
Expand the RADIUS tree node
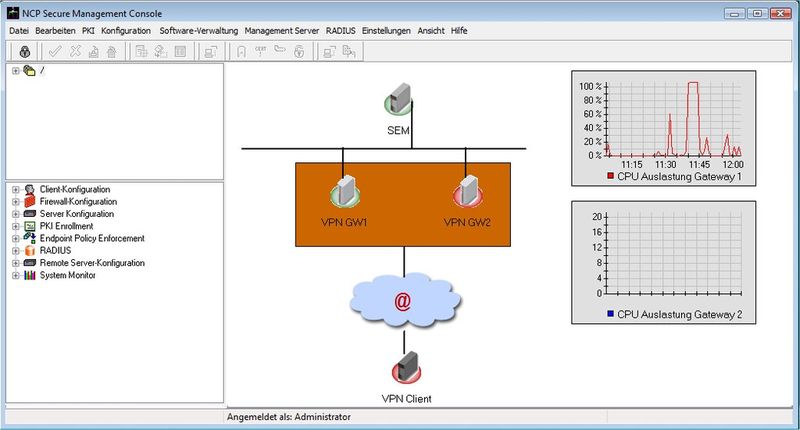[15, 250]
